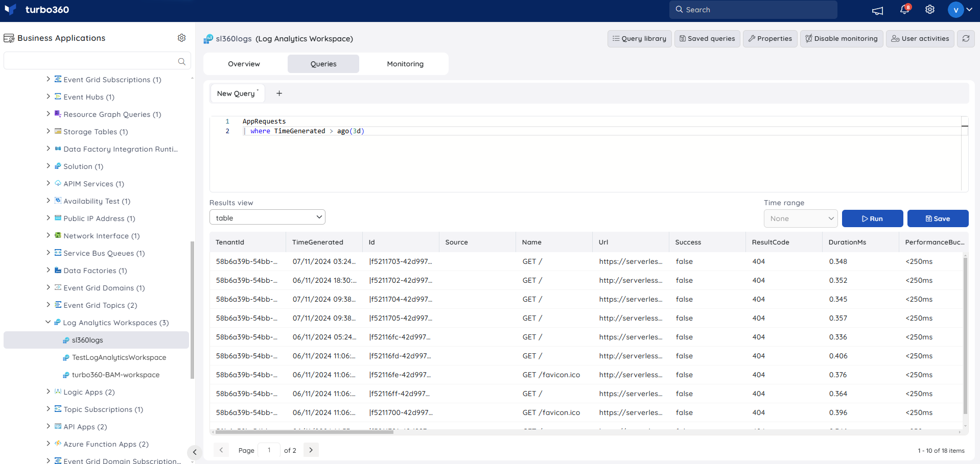This screenshot has height=464, width=980.
Task: Click the sidebar search magnifier icon
Action: pos(181,61)
